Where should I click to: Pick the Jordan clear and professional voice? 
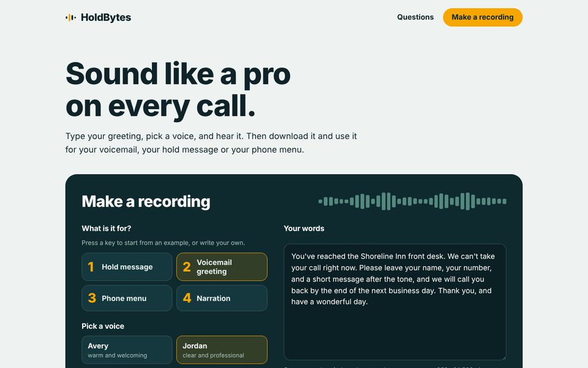pyautogui.click(x=222, y=350)
